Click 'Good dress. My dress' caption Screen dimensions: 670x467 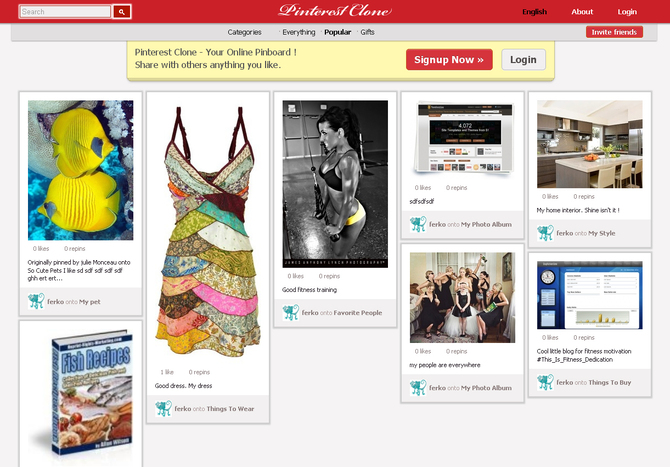(183, 386)
